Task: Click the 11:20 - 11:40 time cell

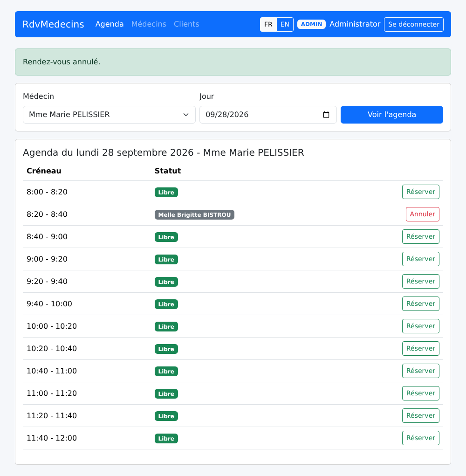Action: [x=52, y=415]
